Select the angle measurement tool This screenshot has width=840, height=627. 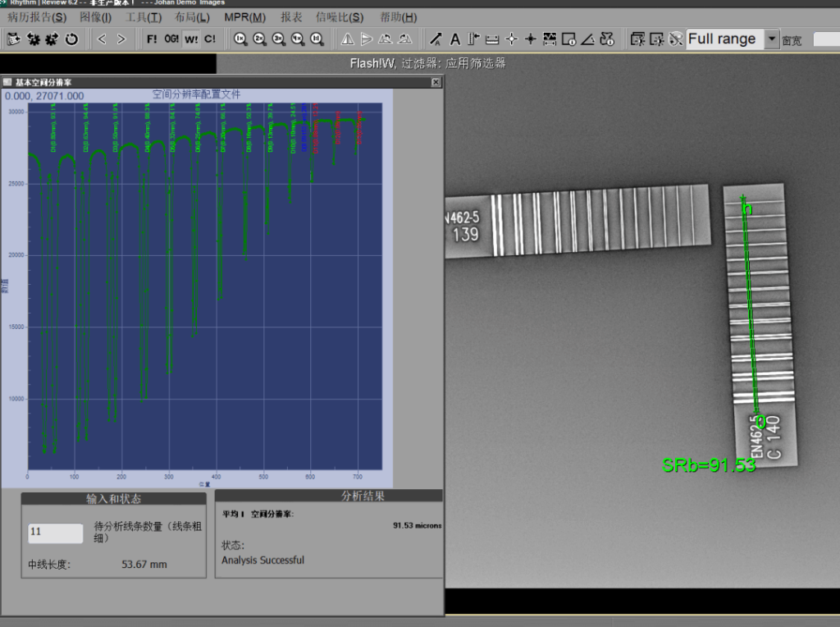click(588, 39)
